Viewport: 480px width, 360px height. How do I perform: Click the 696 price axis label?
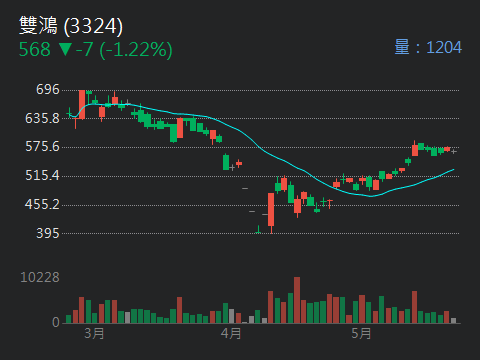coord(48,89)
